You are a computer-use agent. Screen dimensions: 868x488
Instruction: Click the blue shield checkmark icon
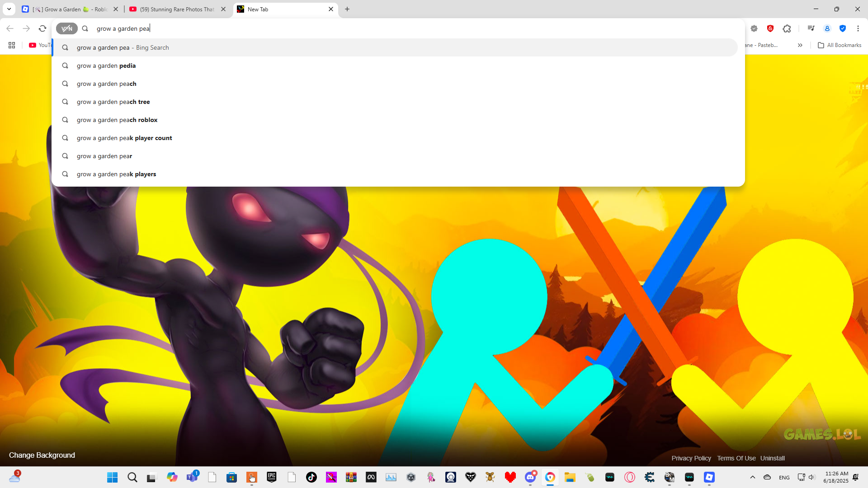[843, 28]
